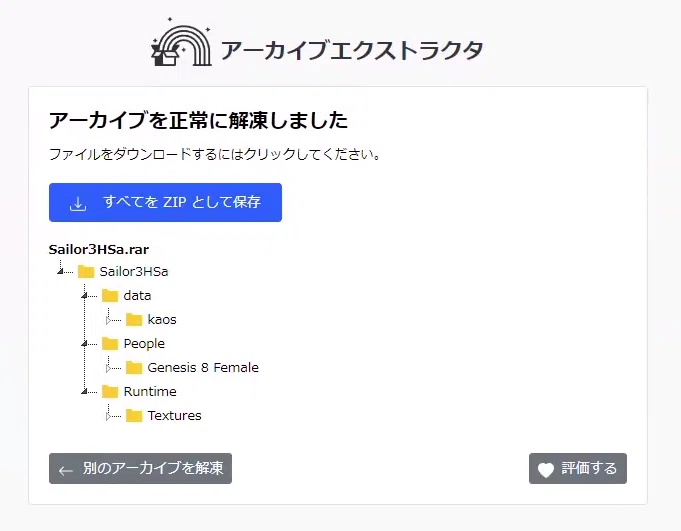Expand the kaos folder triangle
Image resolution: width=681 pixels, height=531 pixels.
[108, 320]
